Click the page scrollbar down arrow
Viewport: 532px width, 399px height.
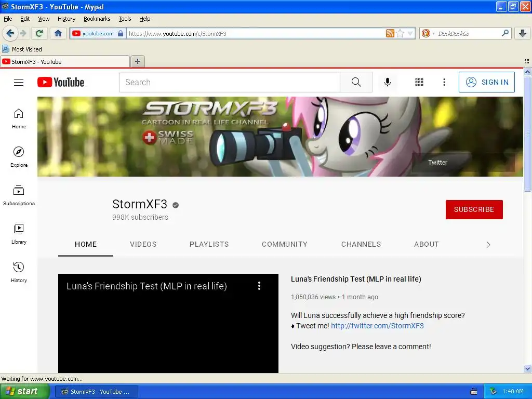coord(527,368)
